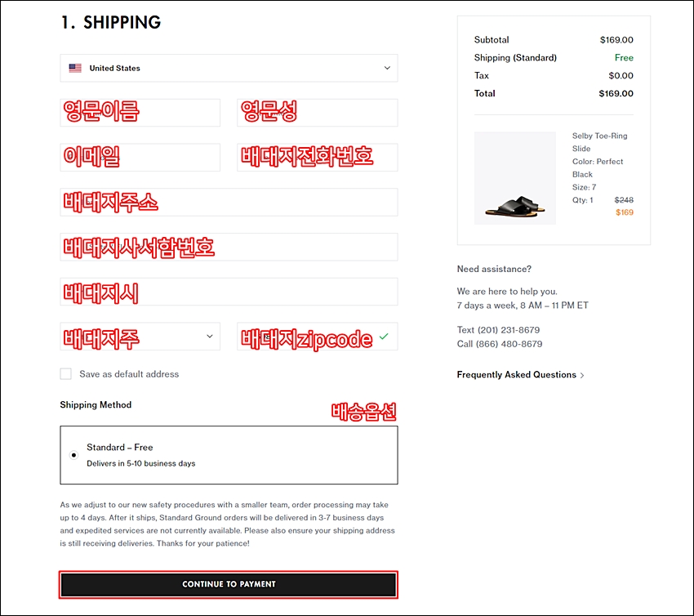Click the US flag icon
Image resolution: width=694 pixels, height=616 pixels.
click(75, 69)
